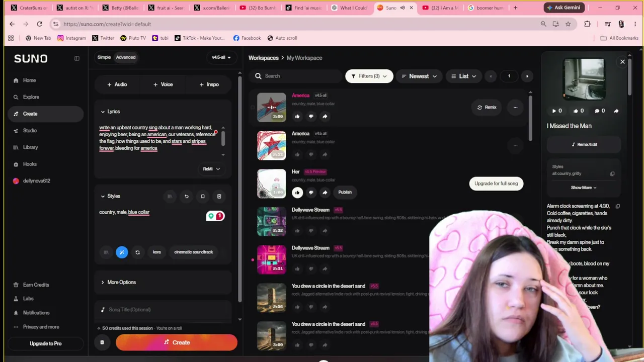Go to next page of songs
Viewport: 644px width, 362px height.
coord(527,76)
